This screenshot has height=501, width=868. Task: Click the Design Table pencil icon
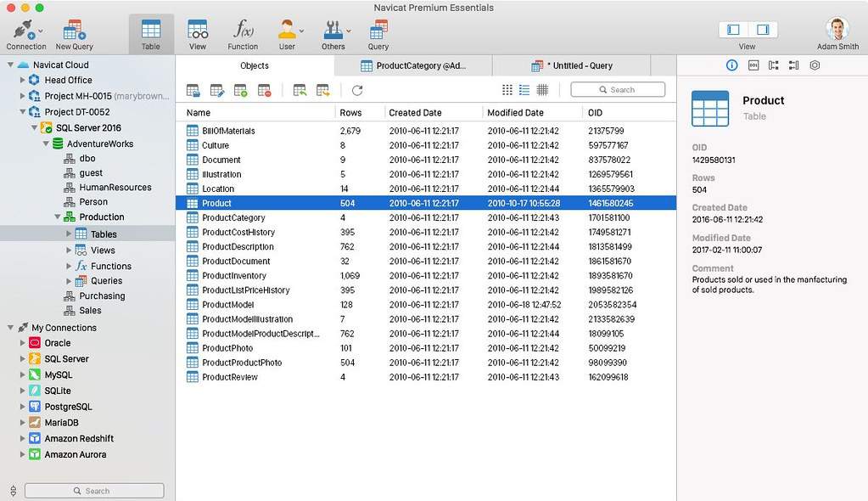pos(216,90)
